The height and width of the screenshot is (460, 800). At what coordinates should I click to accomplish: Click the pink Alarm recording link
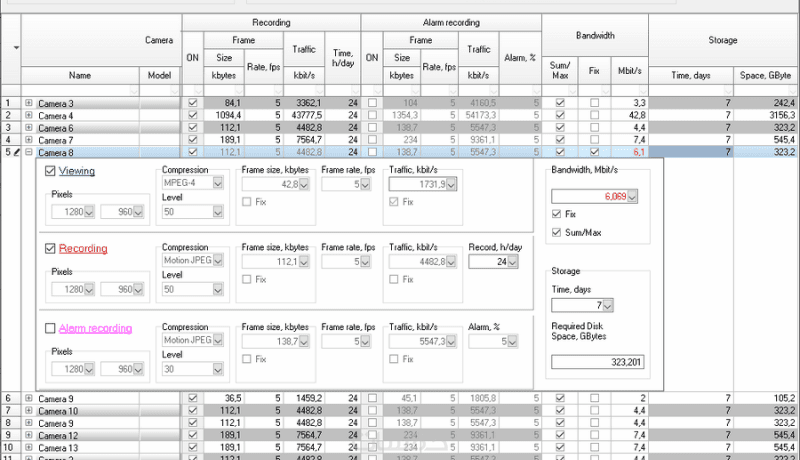(x=95, y=328)
